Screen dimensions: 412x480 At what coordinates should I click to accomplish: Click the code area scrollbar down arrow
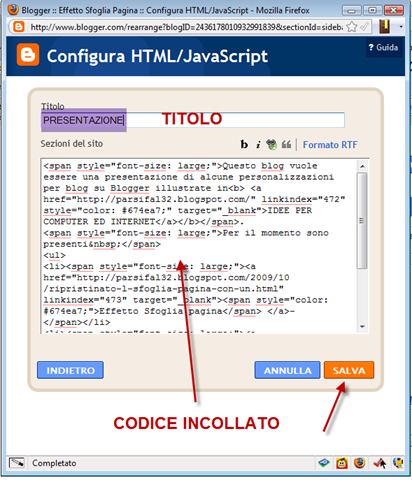pyautogui.click(x=362, y=327)
